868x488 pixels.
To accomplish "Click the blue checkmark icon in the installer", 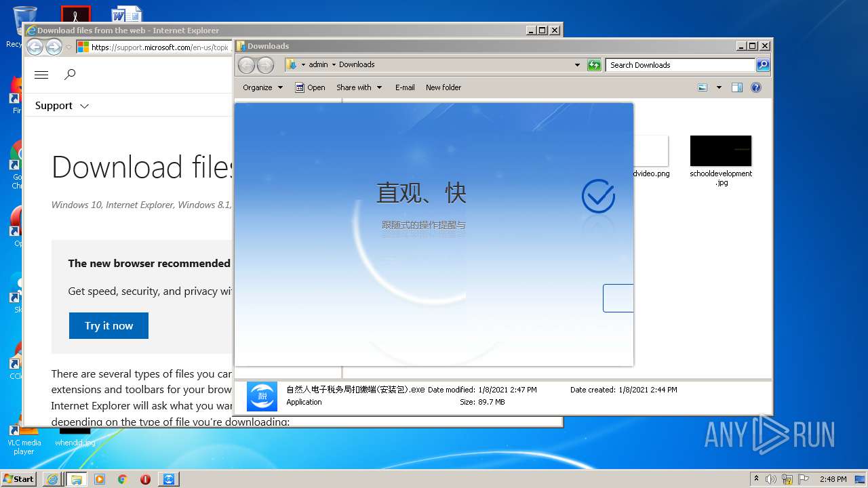I will (x=598, y=197).
